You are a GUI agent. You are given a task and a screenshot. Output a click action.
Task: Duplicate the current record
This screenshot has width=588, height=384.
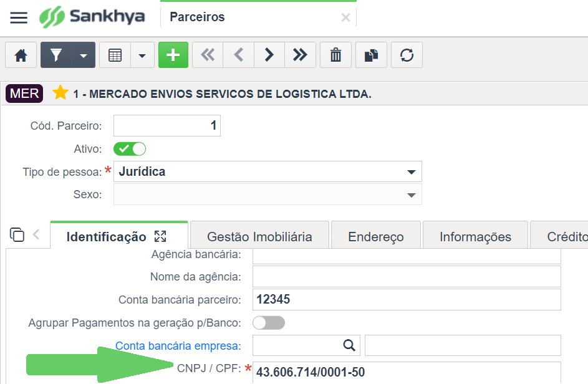click(371, 55)
